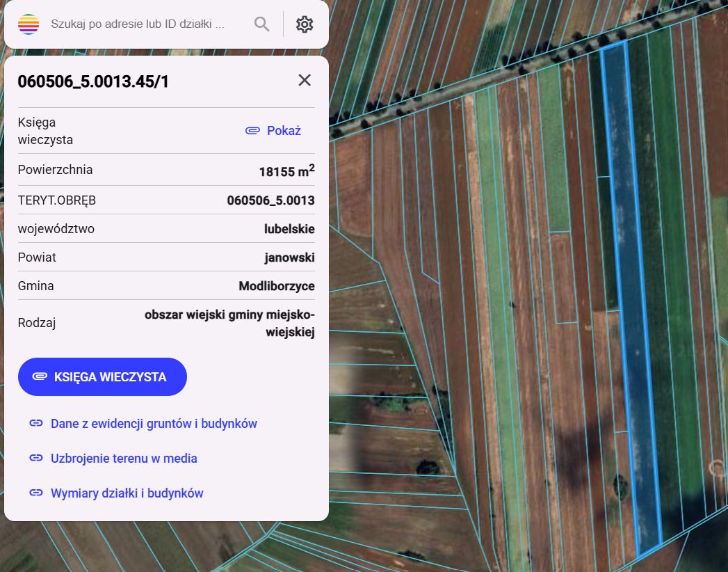Open the Uzbrojenie terenu w media link
The image size is (728, 572).
tap(124, 459)
